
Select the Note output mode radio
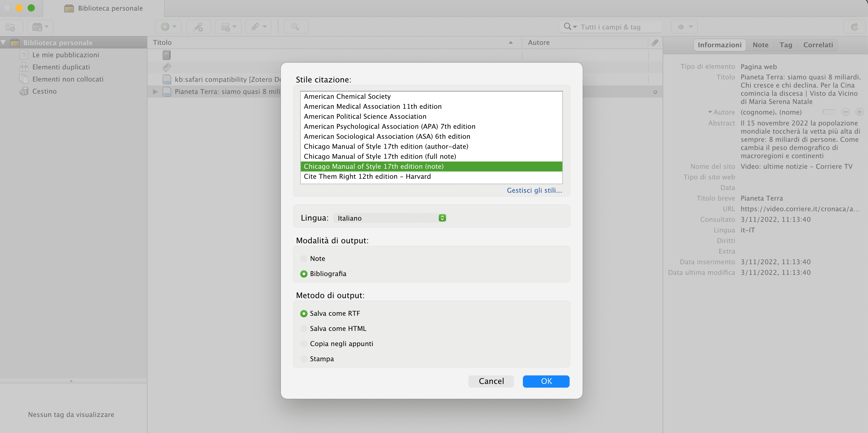[304, 258]
